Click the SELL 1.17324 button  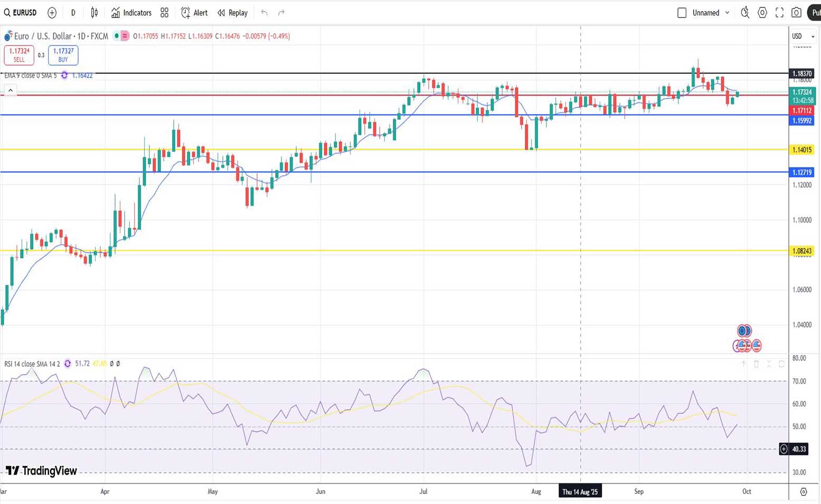19,55
